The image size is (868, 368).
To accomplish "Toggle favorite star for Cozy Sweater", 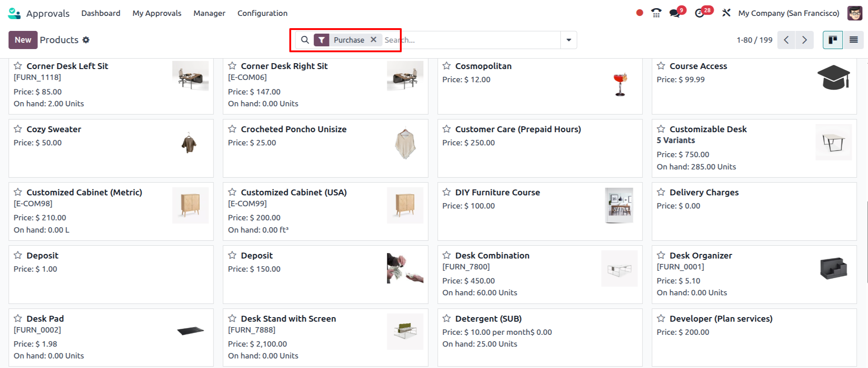I will click(18, 129).
